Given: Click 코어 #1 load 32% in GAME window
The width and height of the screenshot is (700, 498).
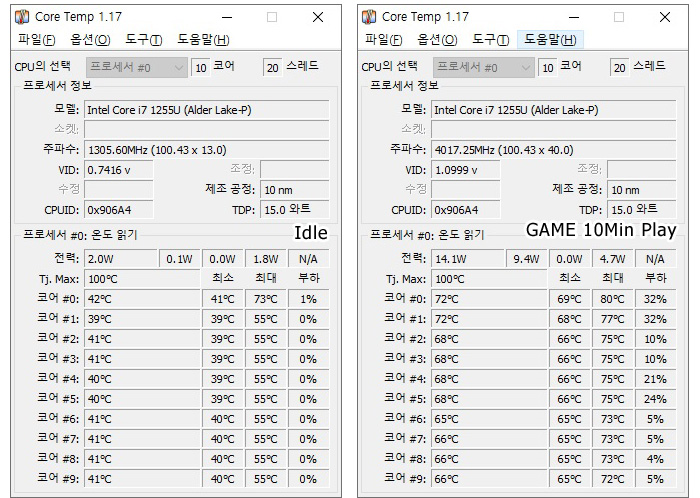Looking at the screenshot, I should click(655, 319).
